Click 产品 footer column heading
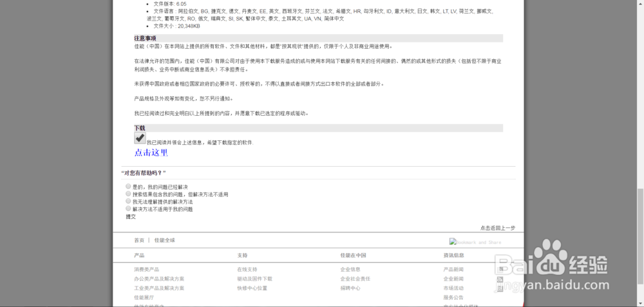 tap(139, 256)
